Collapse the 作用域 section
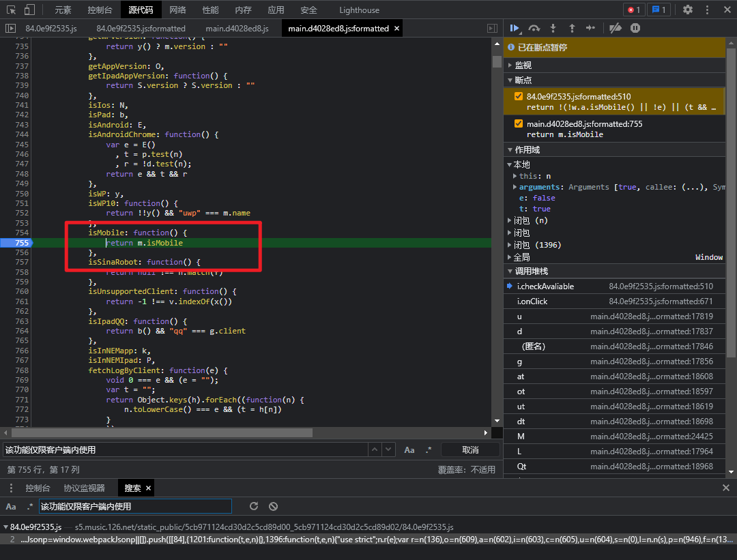Image resolution: width=737 pixels, height=560 pixels. (x=510, y=150)
